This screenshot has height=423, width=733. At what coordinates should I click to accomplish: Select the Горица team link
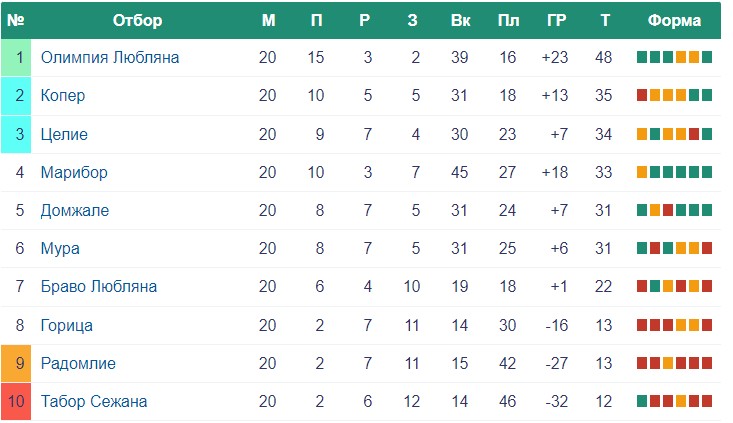tap(66, 325)
